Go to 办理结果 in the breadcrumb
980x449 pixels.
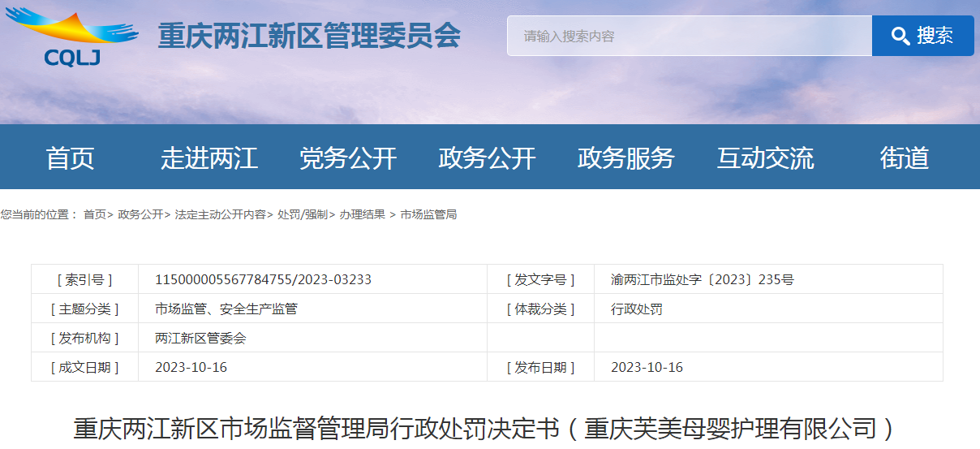[x=362, y=214]
